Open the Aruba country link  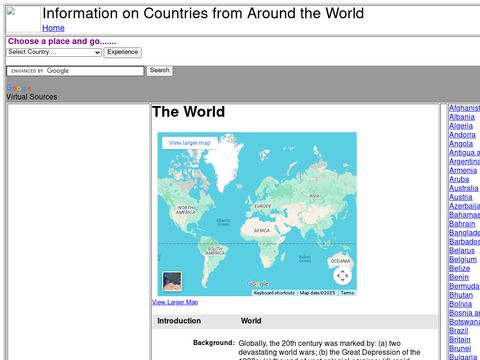459,179
